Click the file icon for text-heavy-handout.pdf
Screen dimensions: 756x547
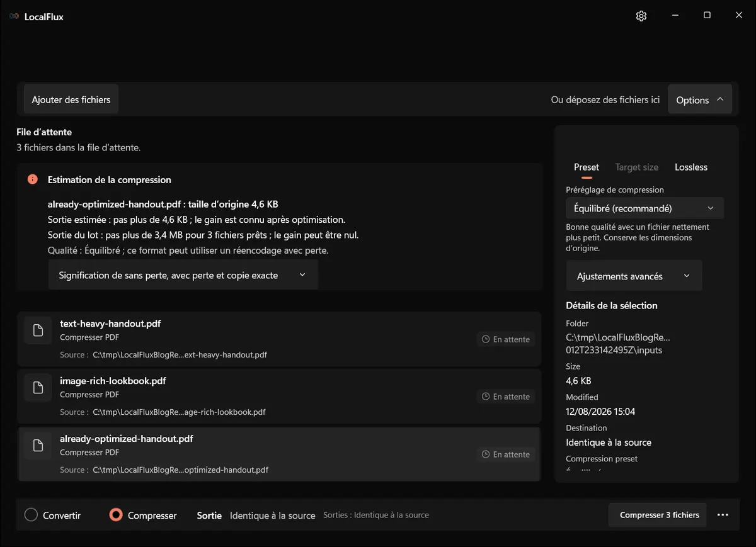click(38, 330)
